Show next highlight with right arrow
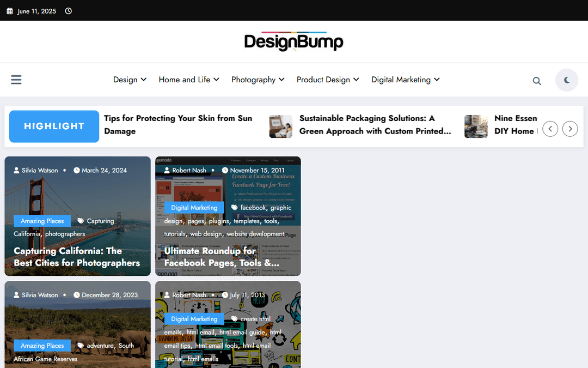Viewport: 588px width, 368px height. [x=570, y=129]
